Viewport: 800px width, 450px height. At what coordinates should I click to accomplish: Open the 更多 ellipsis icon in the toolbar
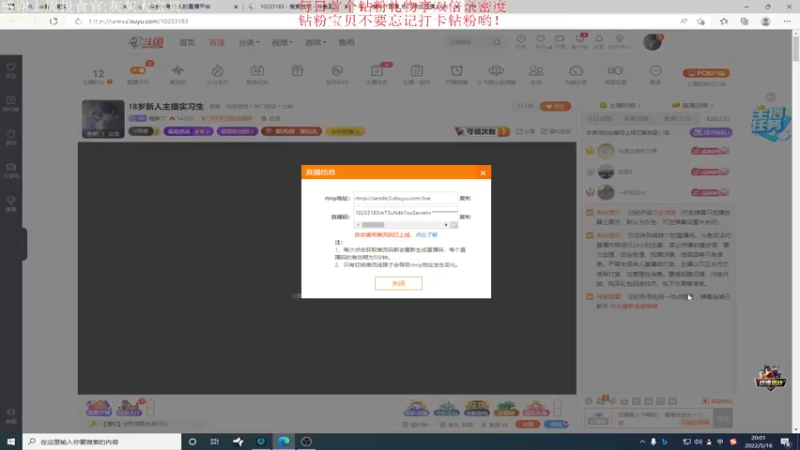(x=656, y=70)
